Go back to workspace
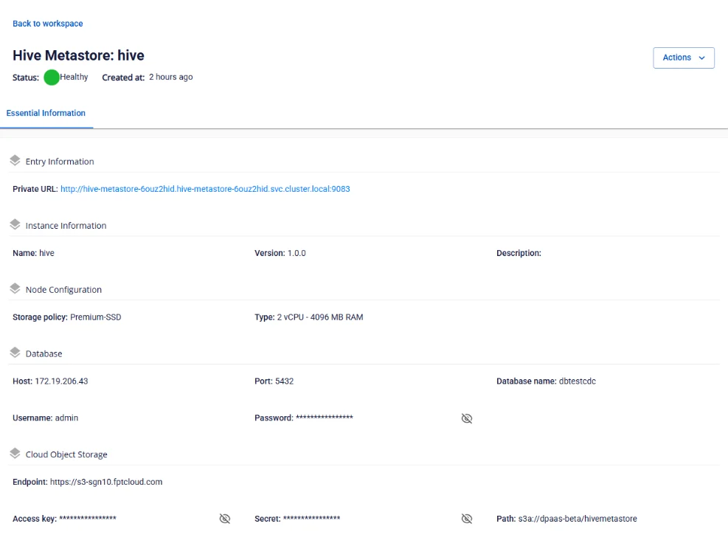 48,24
